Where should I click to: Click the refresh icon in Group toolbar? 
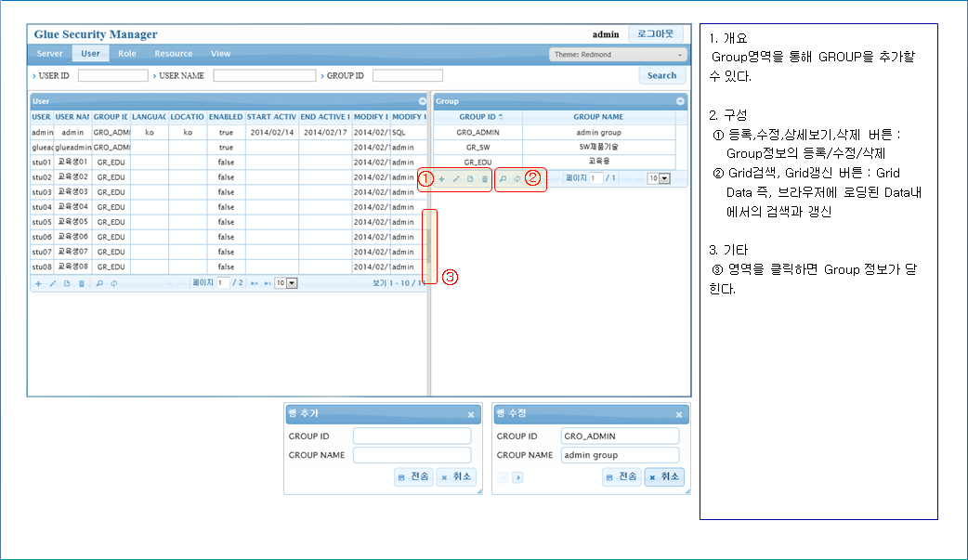click(x=517, y=178)
